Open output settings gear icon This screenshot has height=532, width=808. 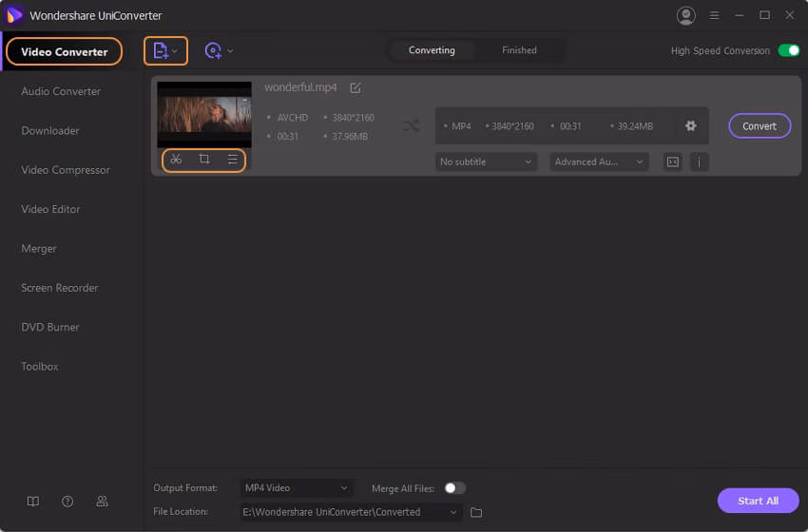pyautogui.click(x=690, y=125)
